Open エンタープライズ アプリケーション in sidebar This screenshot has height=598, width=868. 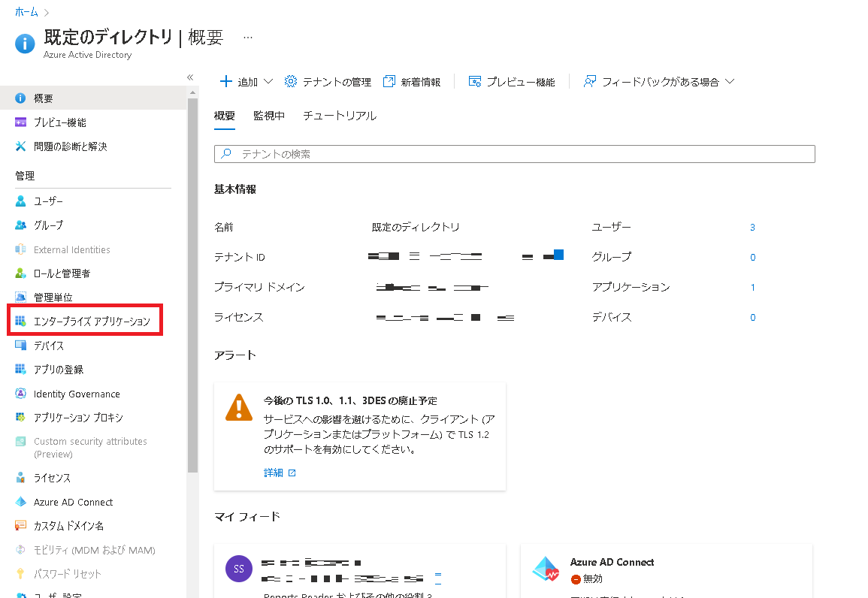point(91,322)
